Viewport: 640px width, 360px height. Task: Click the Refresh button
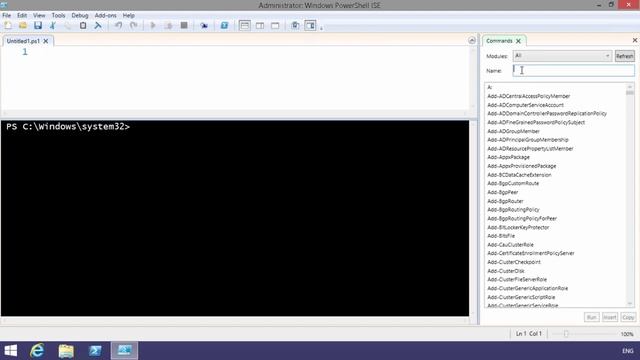(624, 56)
